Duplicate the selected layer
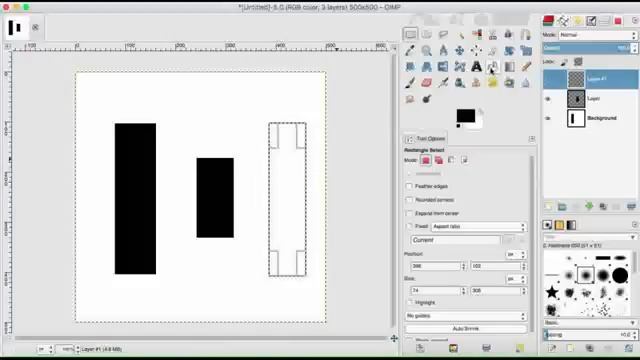 click(x=603, y=207)
